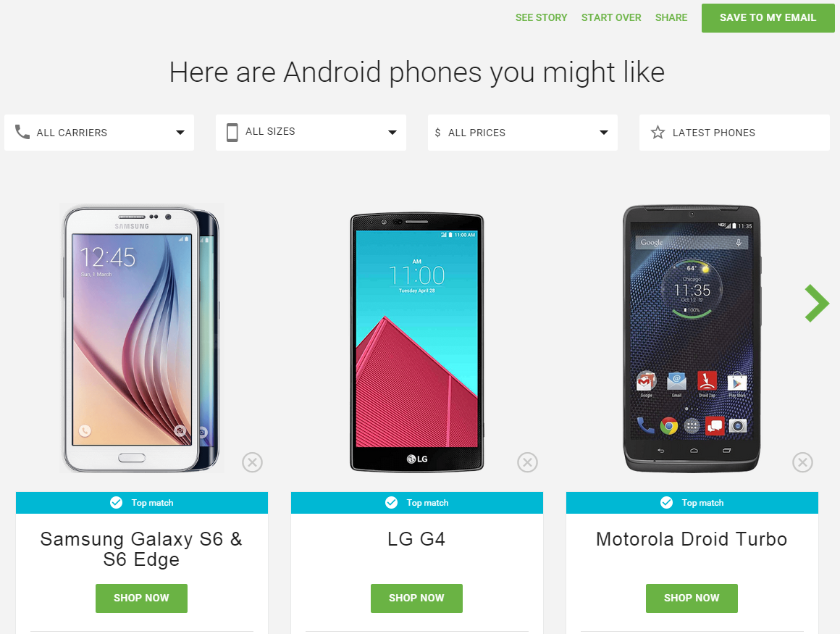
Task: Expand the All Carriers dropdown
Action: pos(99,133)
